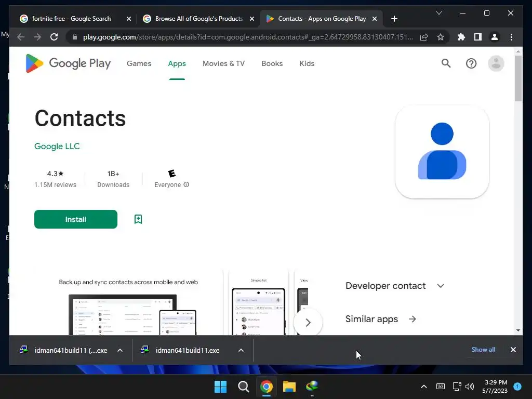Open the Windows Start menu

[x=220, y=387]
